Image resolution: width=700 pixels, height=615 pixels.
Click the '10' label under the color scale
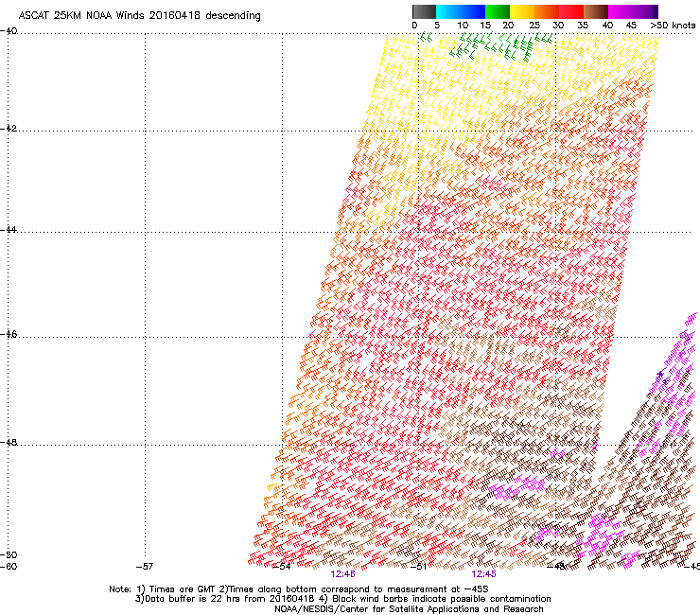pos(463,26)
